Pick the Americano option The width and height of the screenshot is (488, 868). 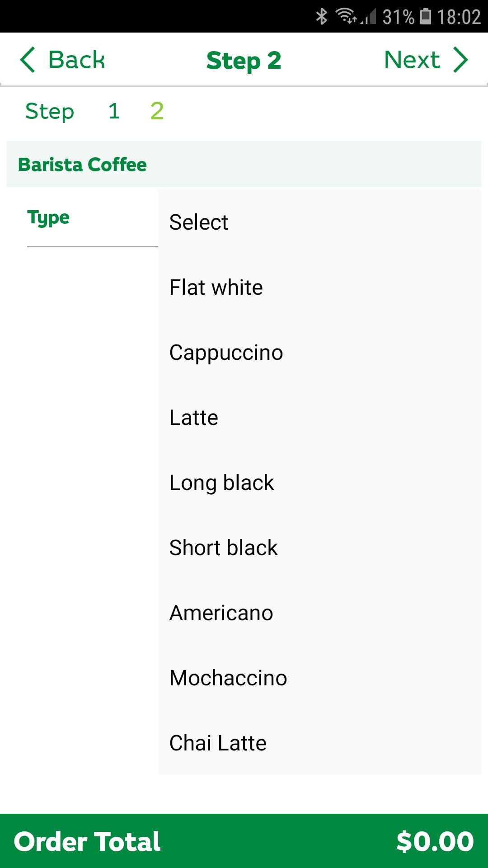(x=221, y=613)
